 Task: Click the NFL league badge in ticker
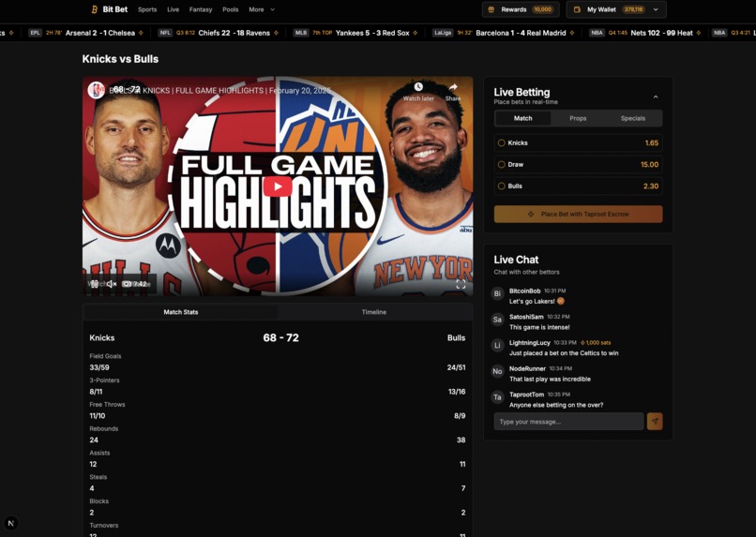165,33
